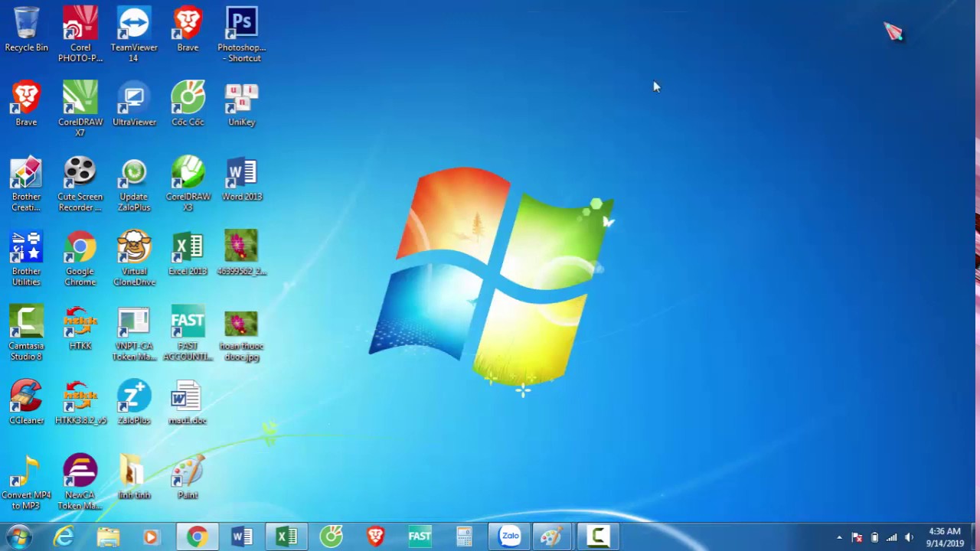
Task: Open the TeamViewer 14 desktop shortcut
Action: tap(134, 34)
